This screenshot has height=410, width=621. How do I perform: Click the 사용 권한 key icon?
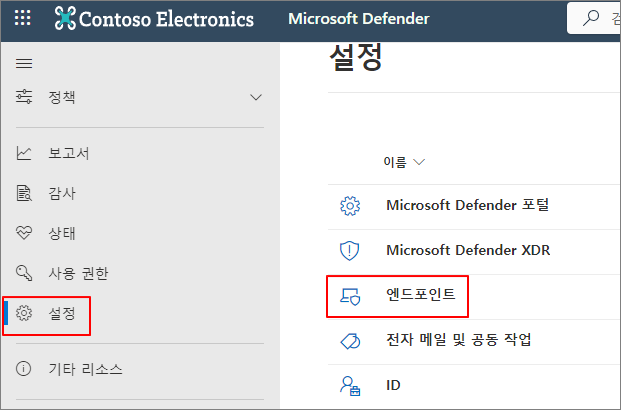click(24, 273)
